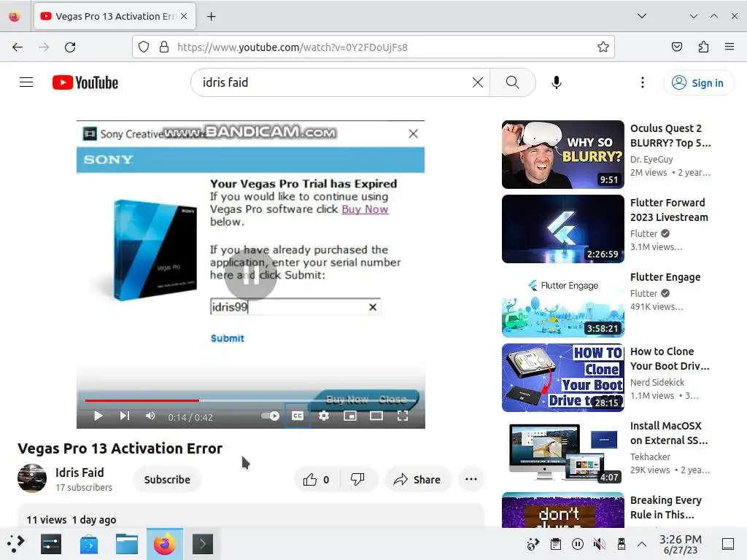
Task: Open more actions menu beside Share
Action: pyautogui.click(x=471, y=480)
